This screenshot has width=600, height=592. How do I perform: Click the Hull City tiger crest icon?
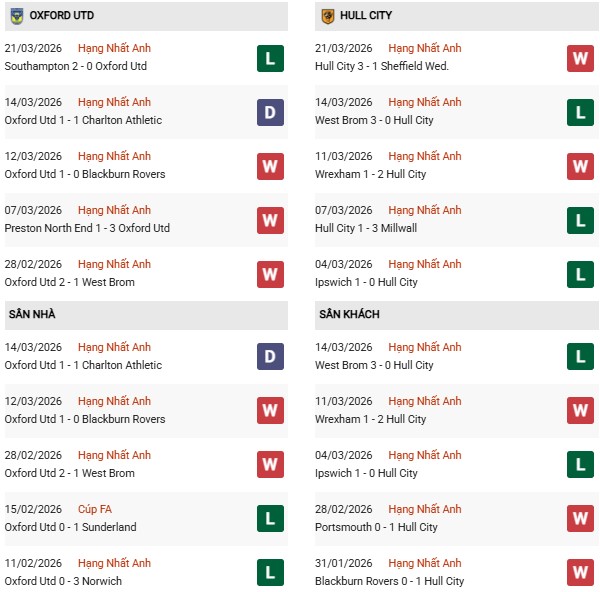pyautogui.click(x=327, y=16)
